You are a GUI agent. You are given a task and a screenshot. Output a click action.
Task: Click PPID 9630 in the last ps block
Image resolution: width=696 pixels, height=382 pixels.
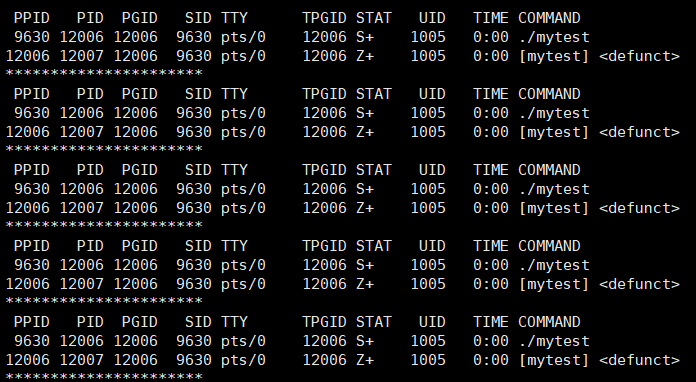[32, 341]
